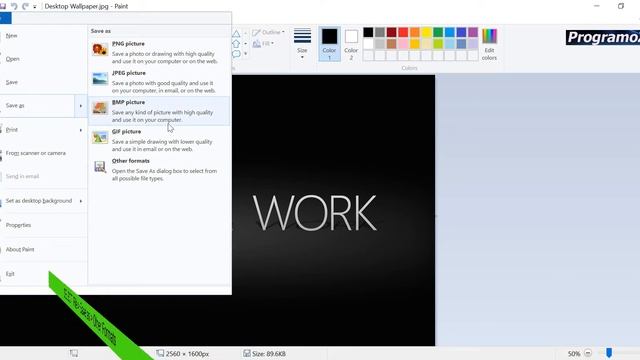
Task: Open the shape Fill dropdown
Action: [263, 44]
